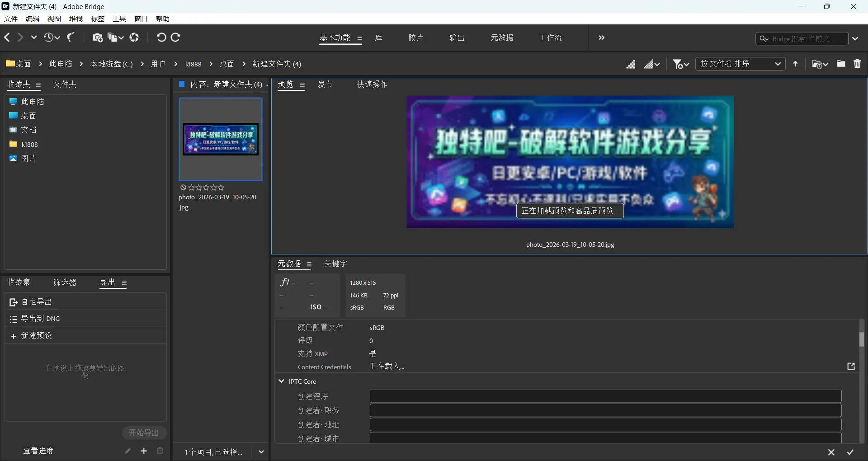
Task: Toggle ascending sort order with the up arrow
Action: 796,64
